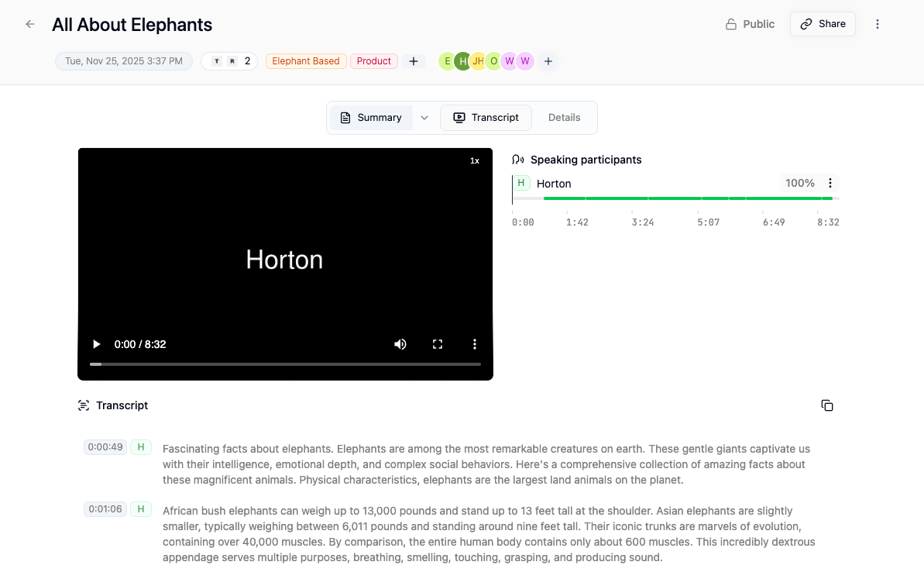
Task: Expand the Summary dropdown chevron
Action: tap(424, 118)
